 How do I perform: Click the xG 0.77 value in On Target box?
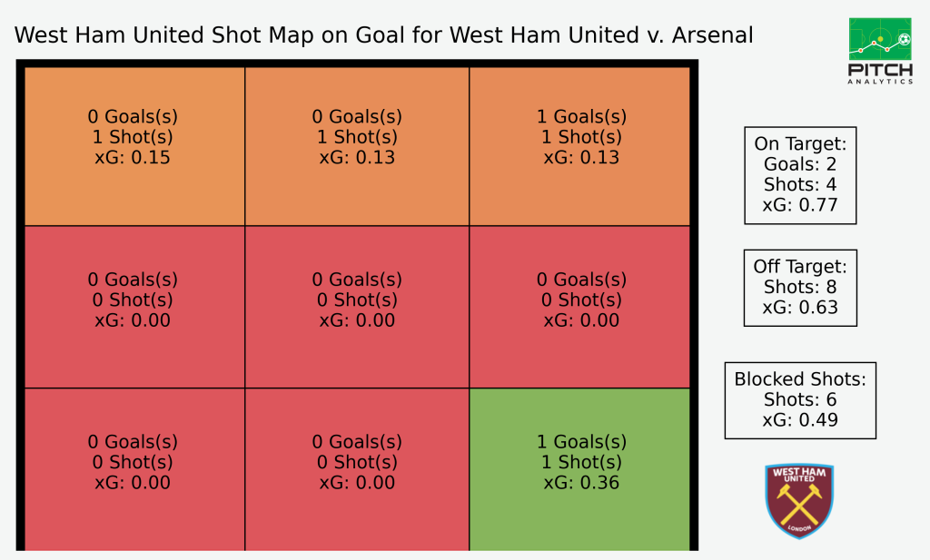point(800,205)
